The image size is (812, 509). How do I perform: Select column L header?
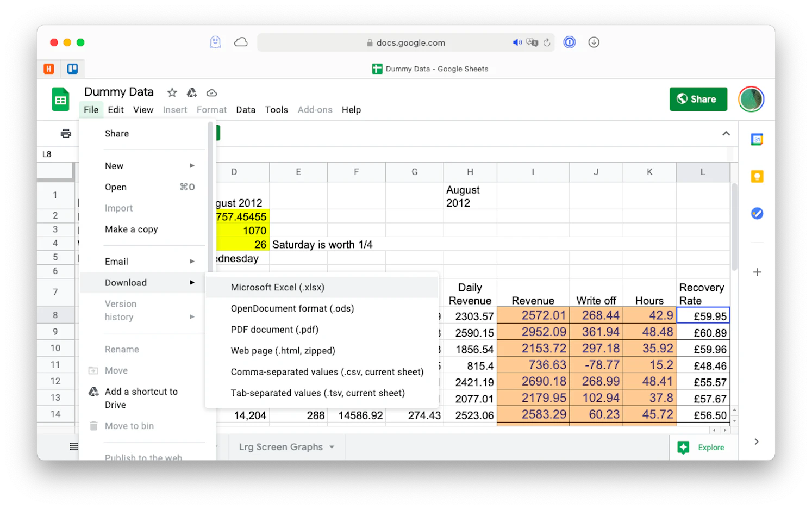pyautogui.click(x=703, y=172)
